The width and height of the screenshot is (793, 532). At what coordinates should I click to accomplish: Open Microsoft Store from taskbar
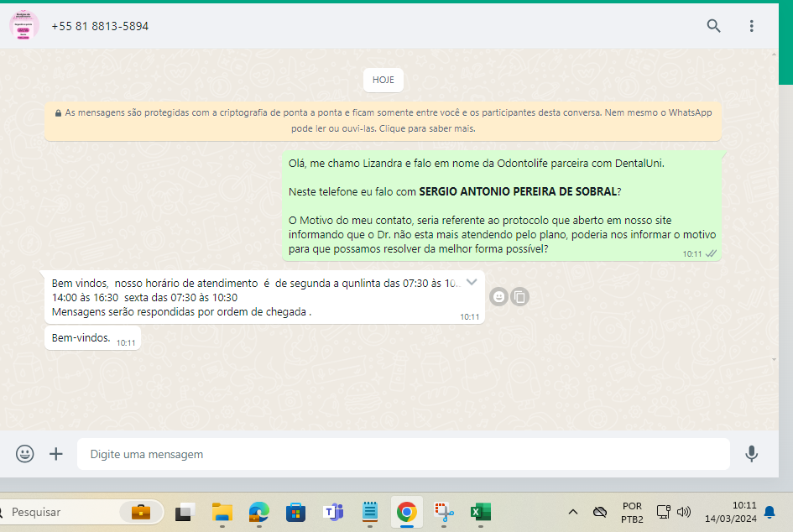tap(296, 512)
